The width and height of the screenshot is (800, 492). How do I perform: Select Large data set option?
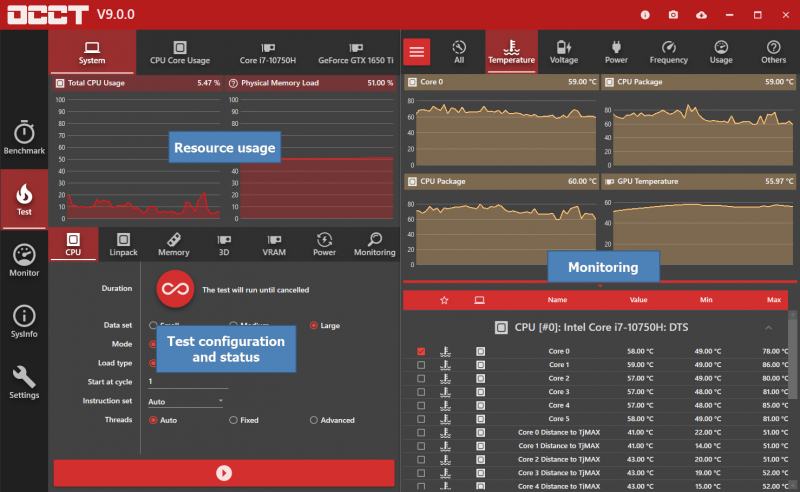(324, 326)
